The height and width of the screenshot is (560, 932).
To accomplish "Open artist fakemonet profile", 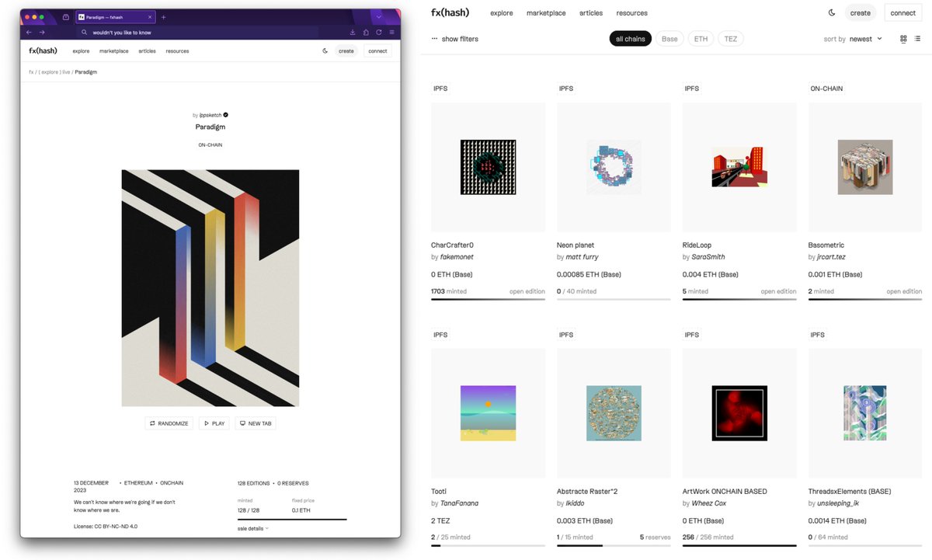I will (457, 257).
